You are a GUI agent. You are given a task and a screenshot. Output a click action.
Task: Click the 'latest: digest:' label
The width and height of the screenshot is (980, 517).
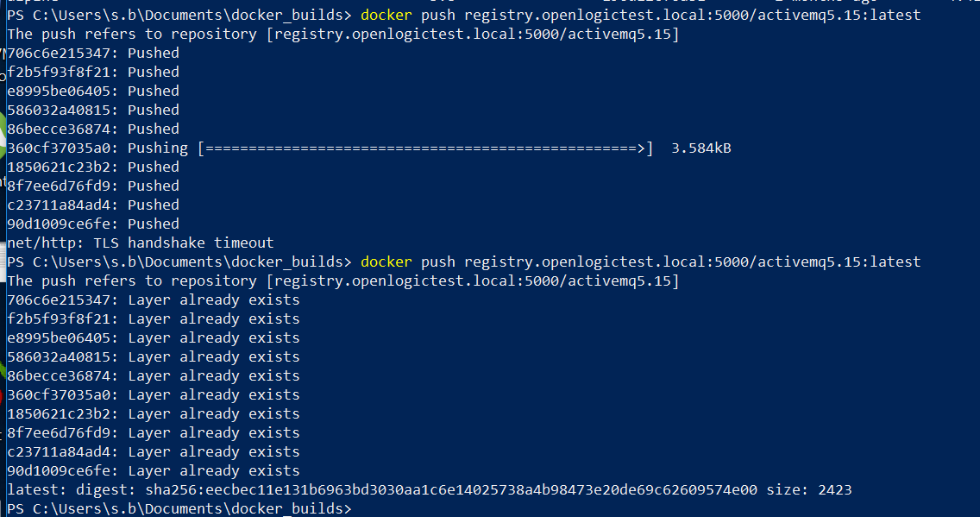72,489
